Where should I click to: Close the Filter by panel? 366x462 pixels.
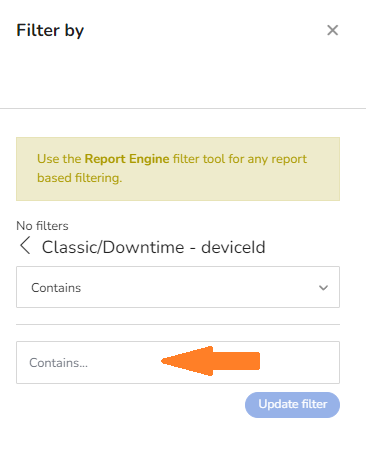click(332, 30)
